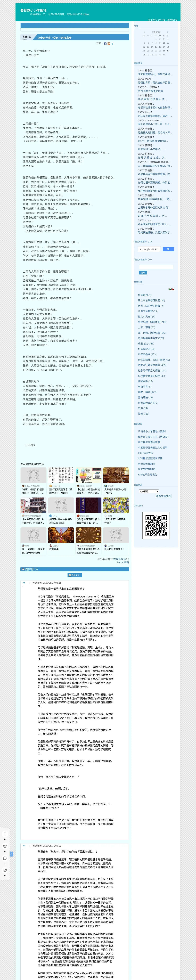Go to previous month in calendar

click(x=144, y=32)
